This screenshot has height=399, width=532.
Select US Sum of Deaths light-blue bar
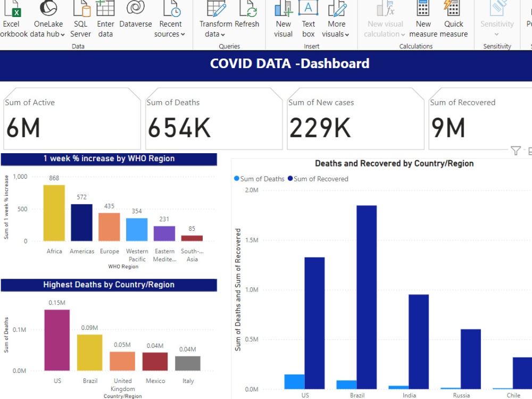coord(295,381)
